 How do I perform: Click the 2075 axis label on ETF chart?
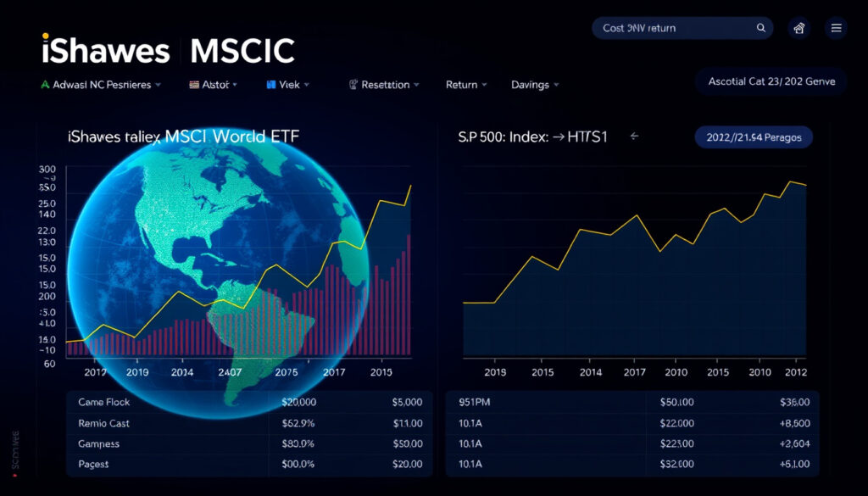point(287,372)
